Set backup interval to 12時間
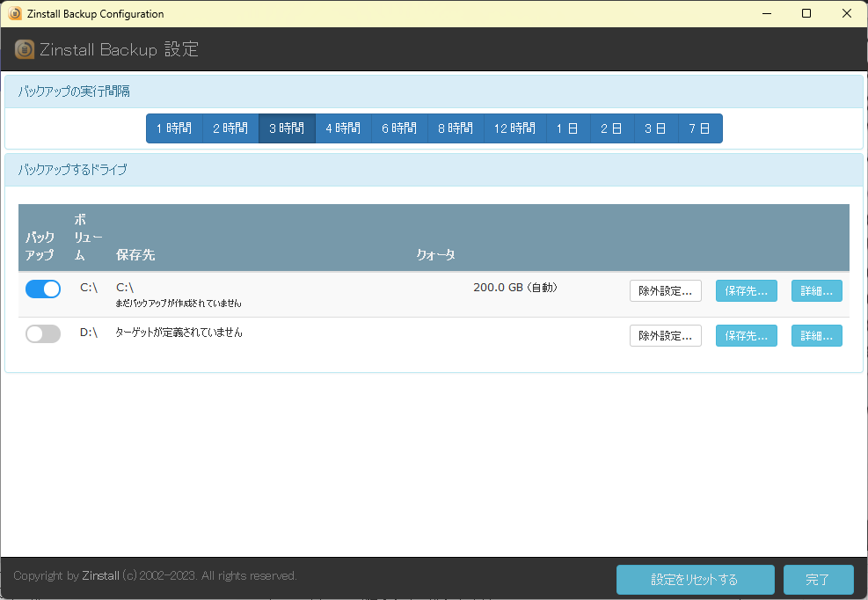The height and width of the screenshot is (600, 868). (x=514, y=128)
